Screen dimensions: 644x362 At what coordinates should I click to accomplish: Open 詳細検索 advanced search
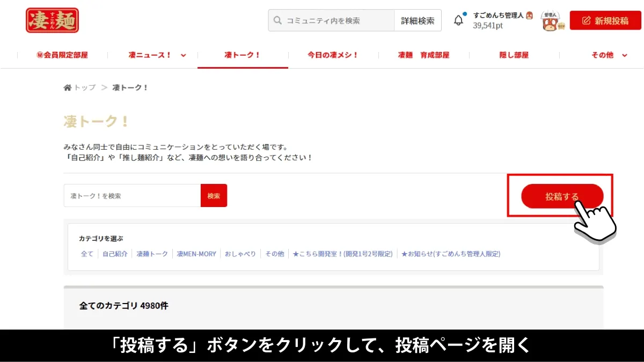418,20
